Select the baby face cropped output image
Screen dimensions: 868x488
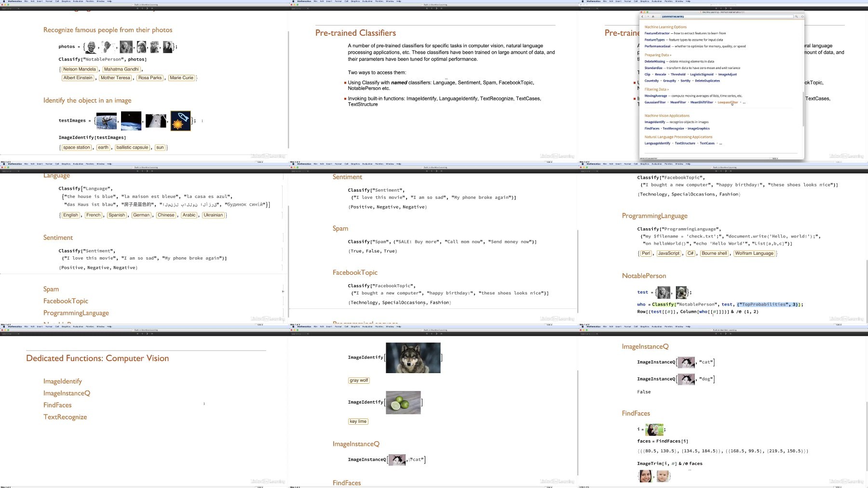[x=663, y=476]
